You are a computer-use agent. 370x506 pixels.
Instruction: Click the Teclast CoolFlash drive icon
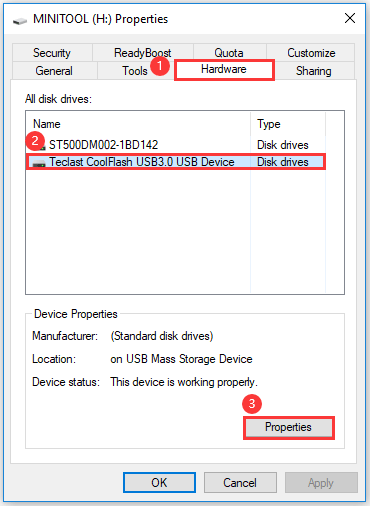(39, 163)
